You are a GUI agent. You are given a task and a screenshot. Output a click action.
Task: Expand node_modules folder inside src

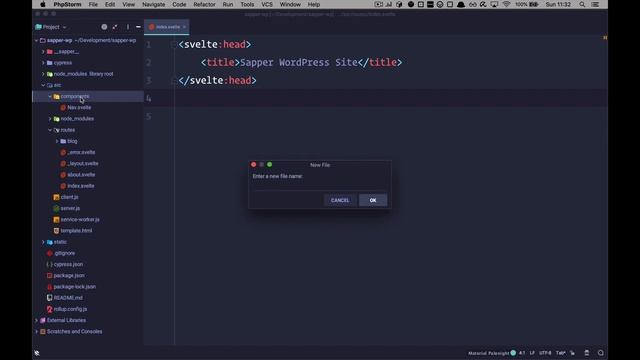[50, 119]
